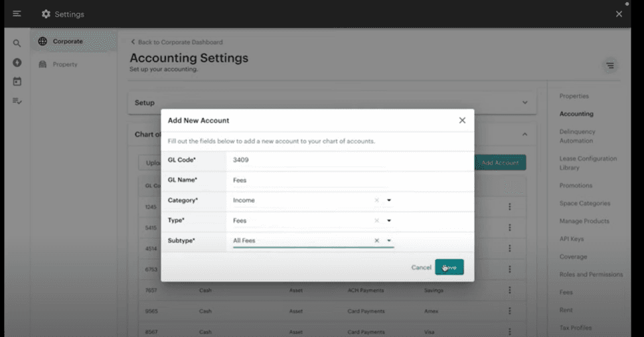Go to Properties settings
Viewport: 644px width, 337px height.
(x=574, y=96)
